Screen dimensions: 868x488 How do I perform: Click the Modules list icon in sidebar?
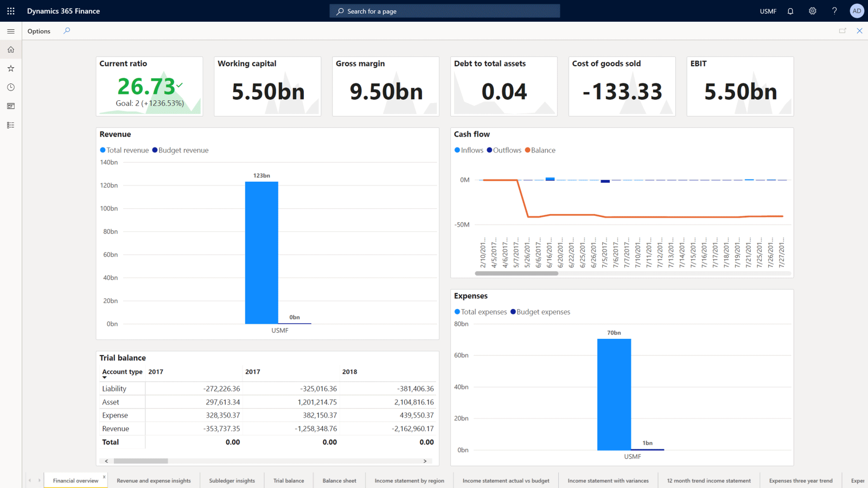click(10, 124)
